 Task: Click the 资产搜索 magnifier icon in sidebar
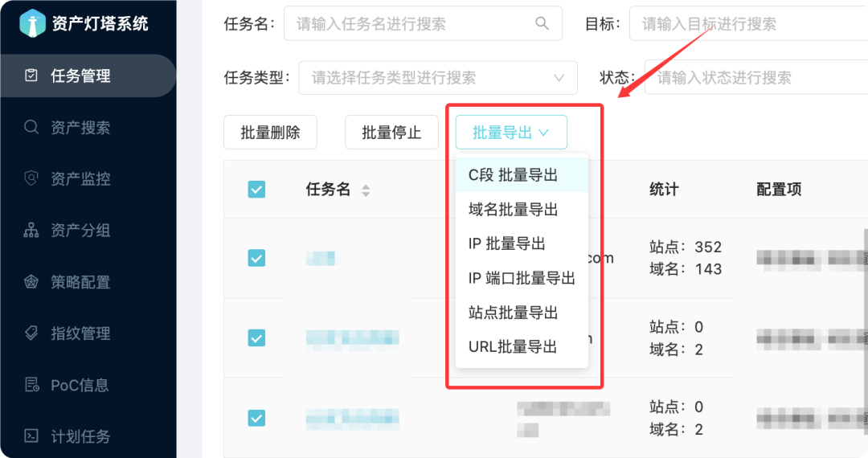tap(31, 127)
